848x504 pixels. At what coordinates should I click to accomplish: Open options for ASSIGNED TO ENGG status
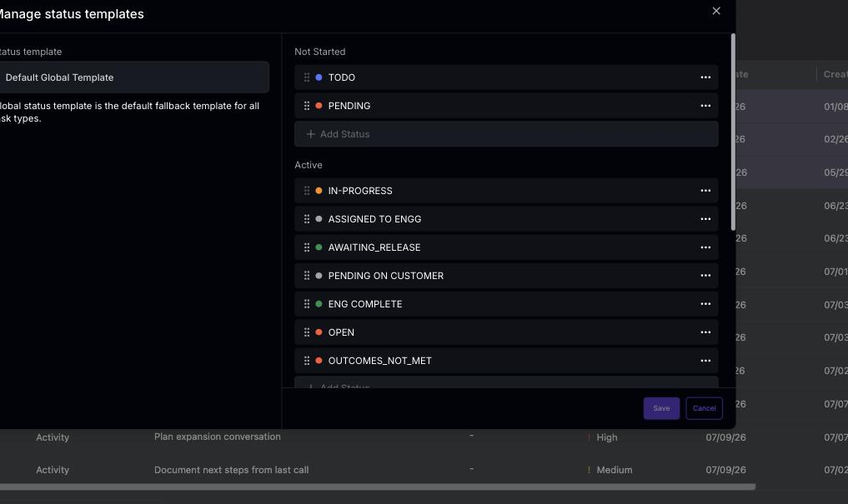click(x=705, y=219)
